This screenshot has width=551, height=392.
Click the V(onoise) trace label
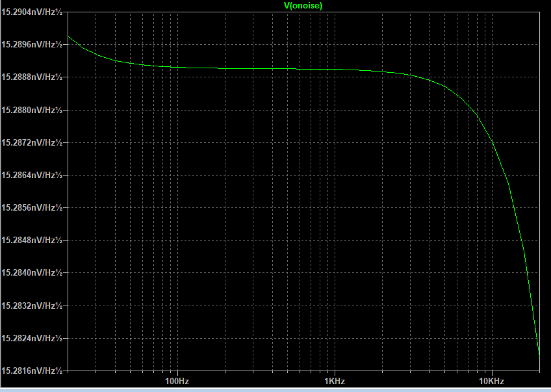[x=303, y=6]
